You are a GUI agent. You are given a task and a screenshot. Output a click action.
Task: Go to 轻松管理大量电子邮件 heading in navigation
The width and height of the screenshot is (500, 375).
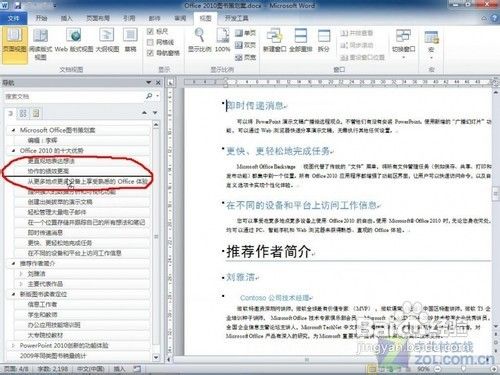57,212
